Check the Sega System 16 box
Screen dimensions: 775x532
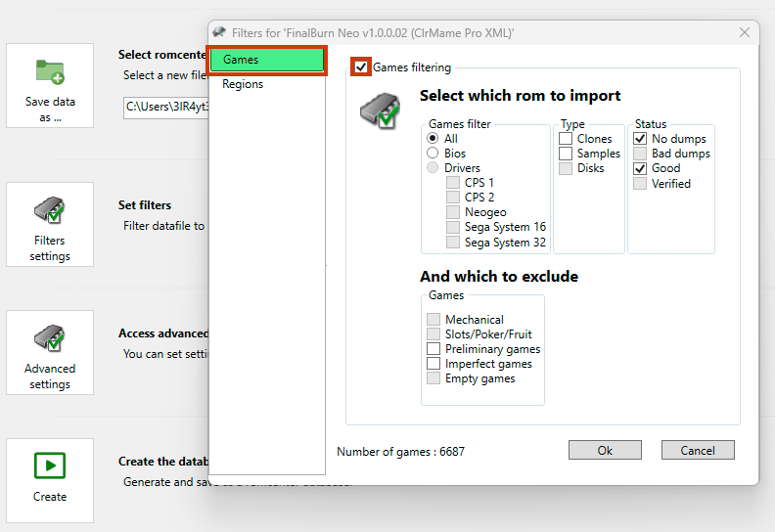click(x=453, y=227)
